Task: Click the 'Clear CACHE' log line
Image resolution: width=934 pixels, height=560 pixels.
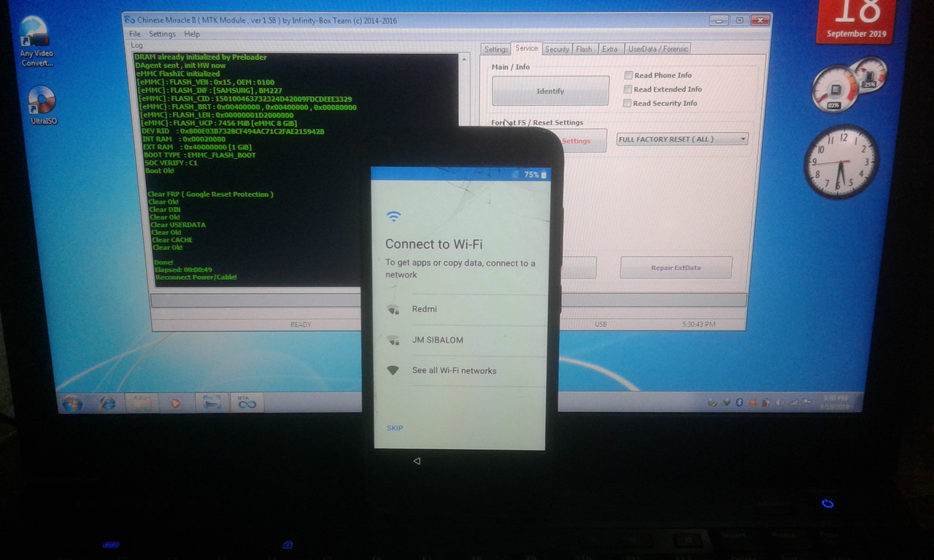Action: tap(172, 240)
